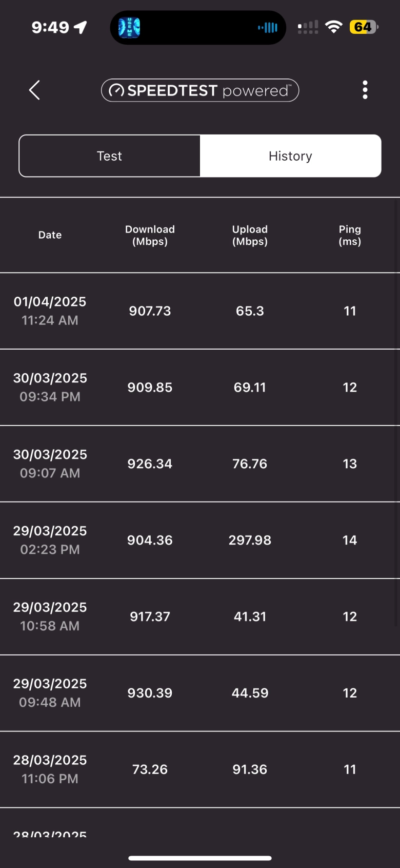
Task: Tap the Upload (Mbps) column header
Action: [x=250, y=235]
